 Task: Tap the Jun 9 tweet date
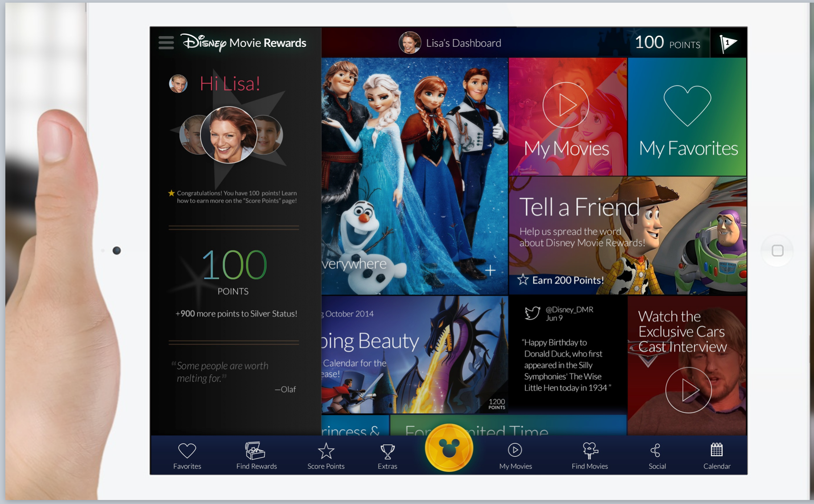pos(554,318)
